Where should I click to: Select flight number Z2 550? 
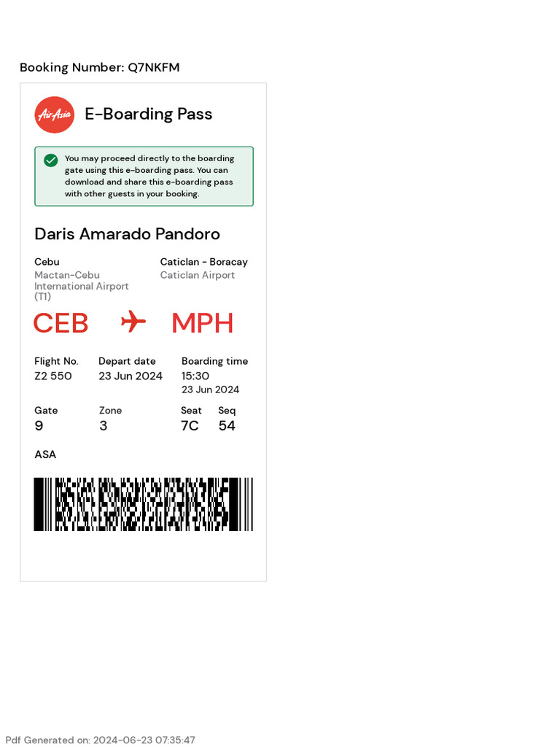53,376
